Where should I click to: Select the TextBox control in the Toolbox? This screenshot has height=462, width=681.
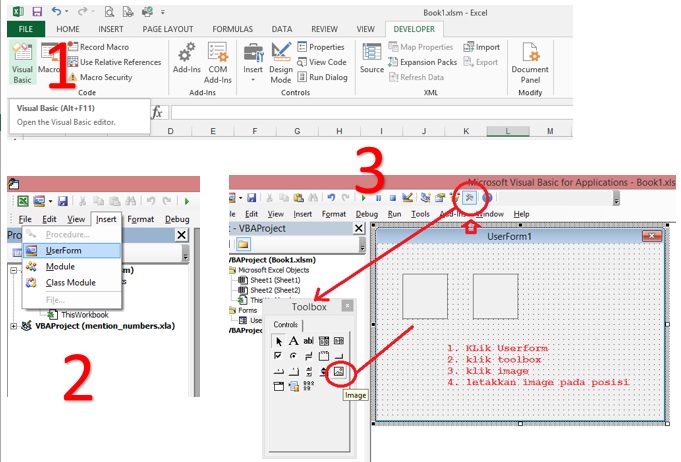coord(308,341)
